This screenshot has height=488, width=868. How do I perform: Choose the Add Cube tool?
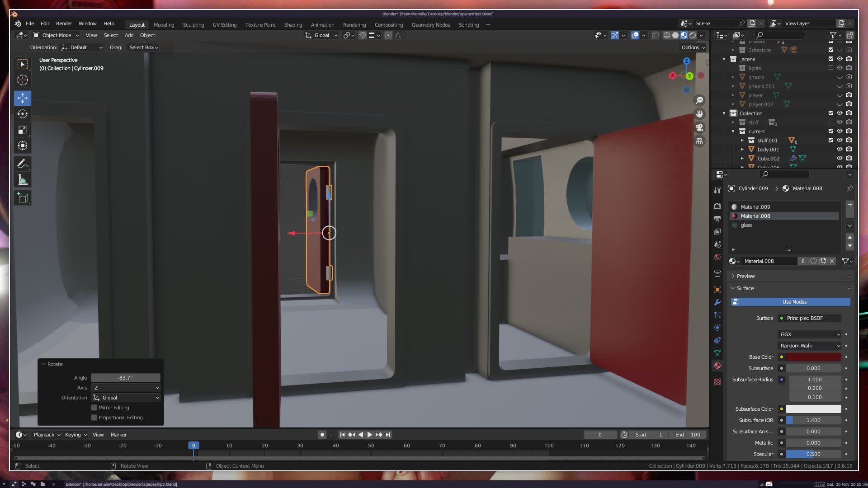pos(23,197)
